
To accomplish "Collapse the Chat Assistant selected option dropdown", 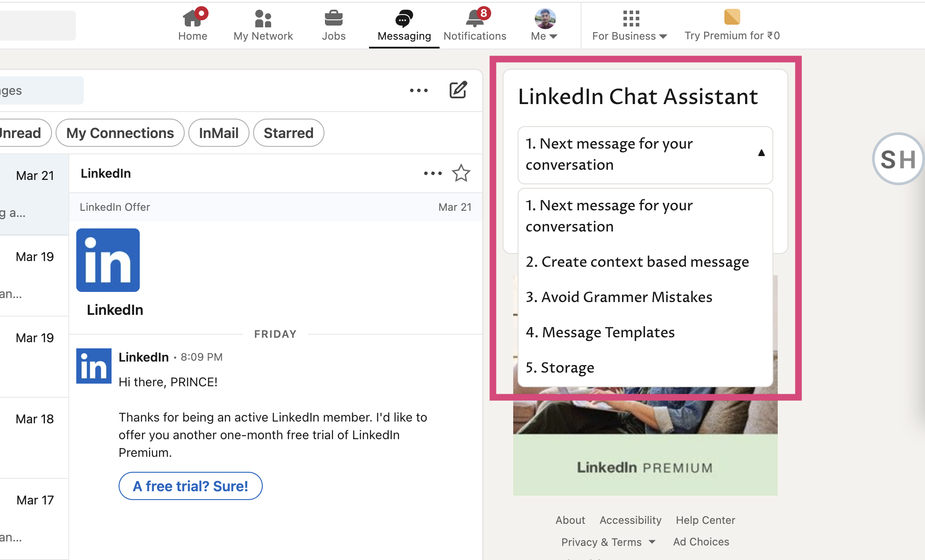I will (645, 155).
